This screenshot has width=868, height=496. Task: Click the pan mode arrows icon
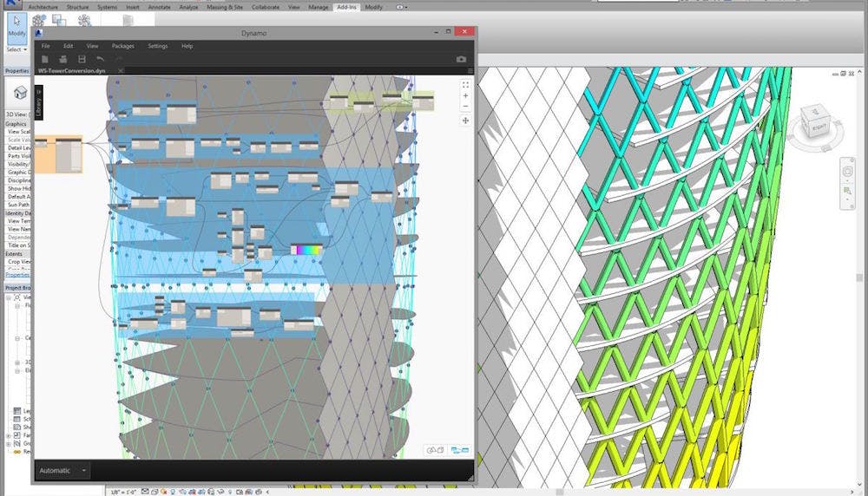point(465,121)
